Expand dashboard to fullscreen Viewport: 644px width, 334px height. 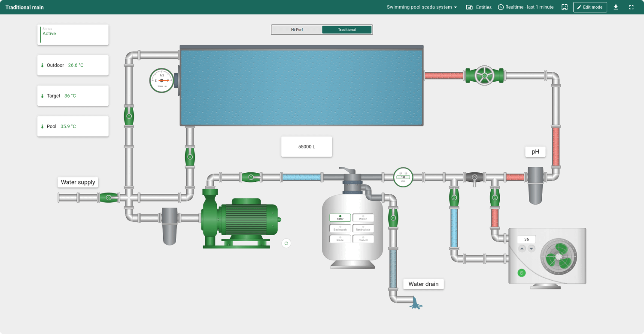pos(631,7)
